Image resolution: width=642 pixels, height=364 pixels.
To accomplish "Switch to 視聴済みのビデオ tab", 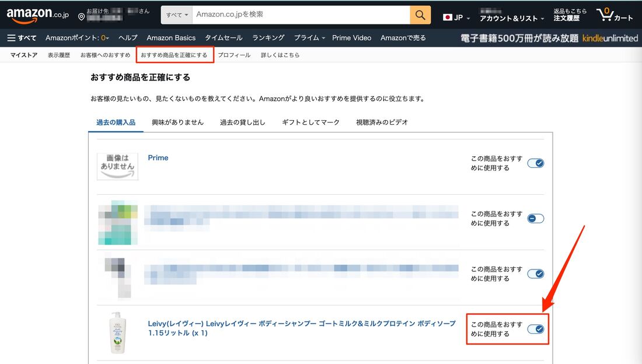I will point(382,123).
